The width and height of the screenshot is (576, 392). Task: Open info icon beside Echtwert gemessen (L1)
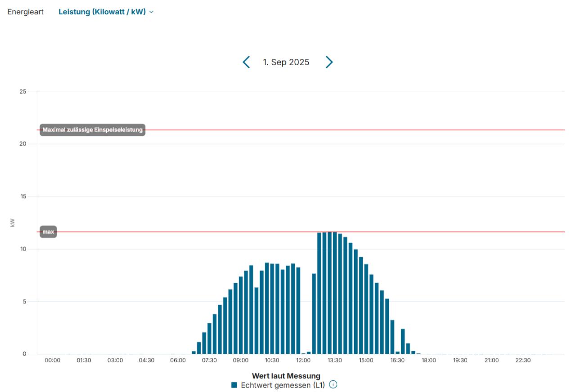click(x=333, y=384)
